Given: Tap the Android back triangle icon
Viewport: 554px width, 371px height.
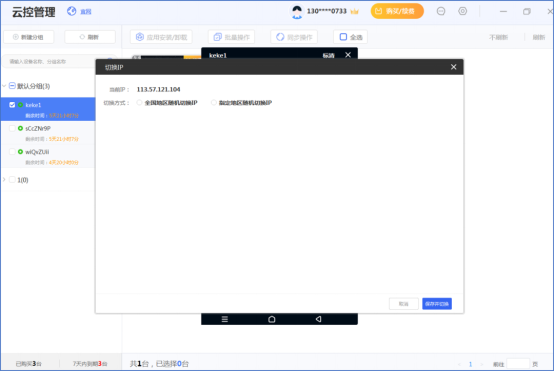Looking at the screenshot, I should (x=318, y=319).
